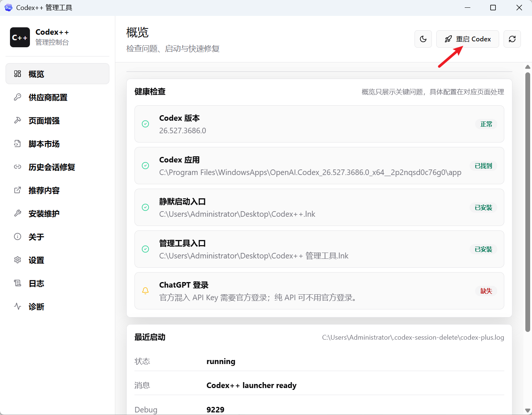Click the key icon beside 供应商配置
532x415 pixels.
click(x=17, y=97)
